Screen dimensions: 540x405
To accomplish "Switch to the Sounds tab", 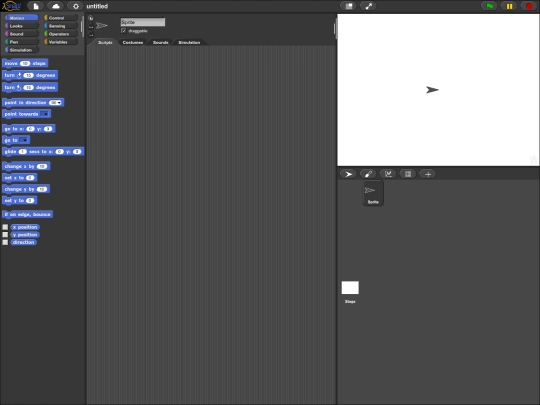I will tap(160, 42).
